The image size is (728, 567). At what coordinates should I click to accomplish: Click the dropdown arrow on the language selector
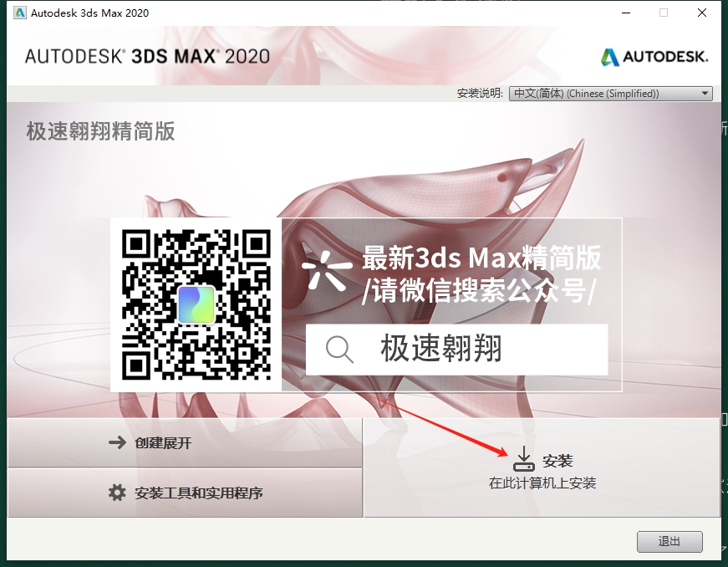(704, 93)
